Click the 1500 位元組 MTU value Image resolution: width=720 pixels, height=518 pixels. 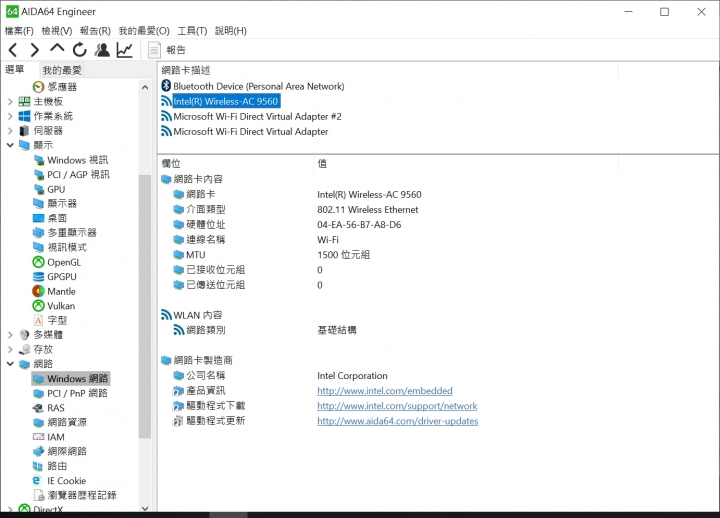point(343,255)
